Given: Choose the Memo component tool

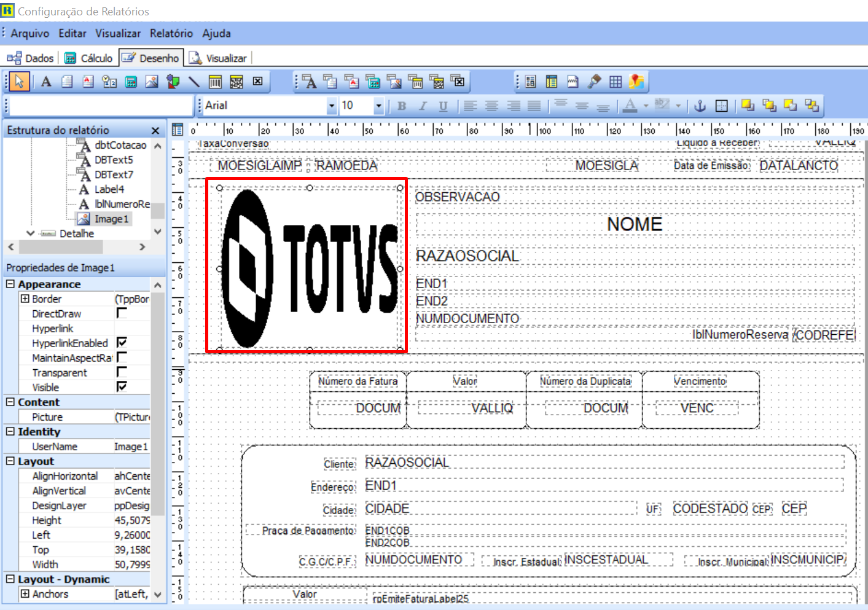Looking at the screenshot, I should pos(68,81).
